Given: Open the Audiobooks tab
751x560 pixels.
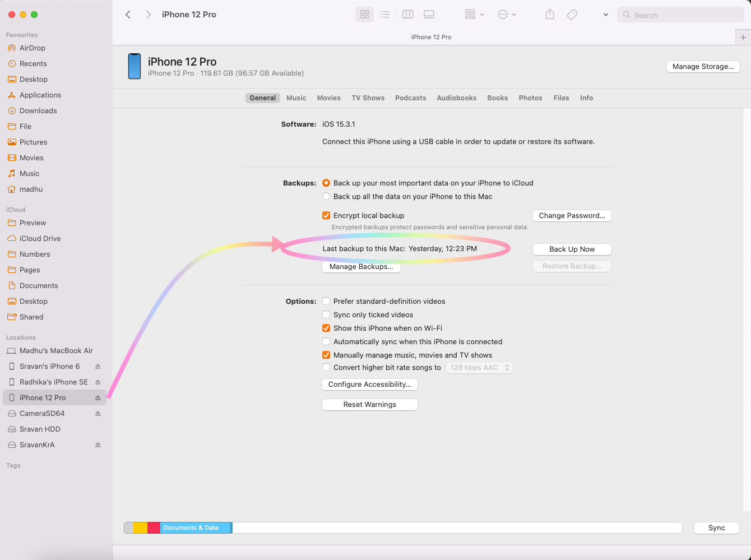Looking at the screenshot, I should coord(457,98).
